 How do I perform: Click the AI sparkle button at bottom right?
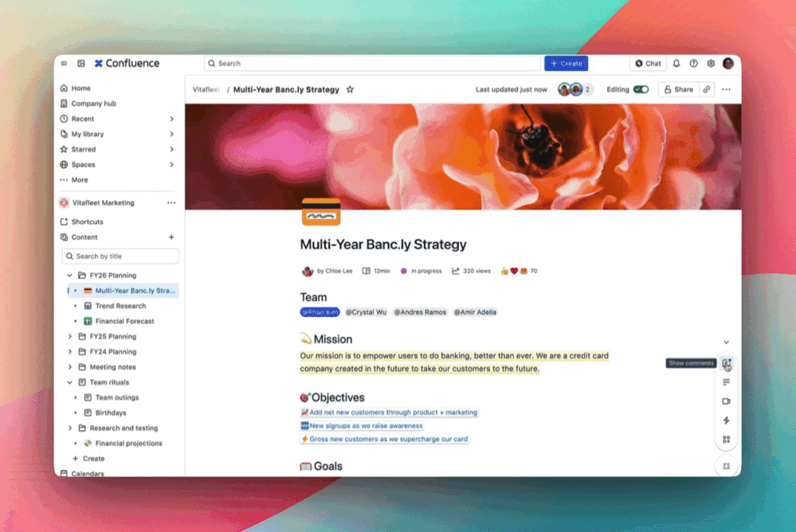[x=727, y=466]
